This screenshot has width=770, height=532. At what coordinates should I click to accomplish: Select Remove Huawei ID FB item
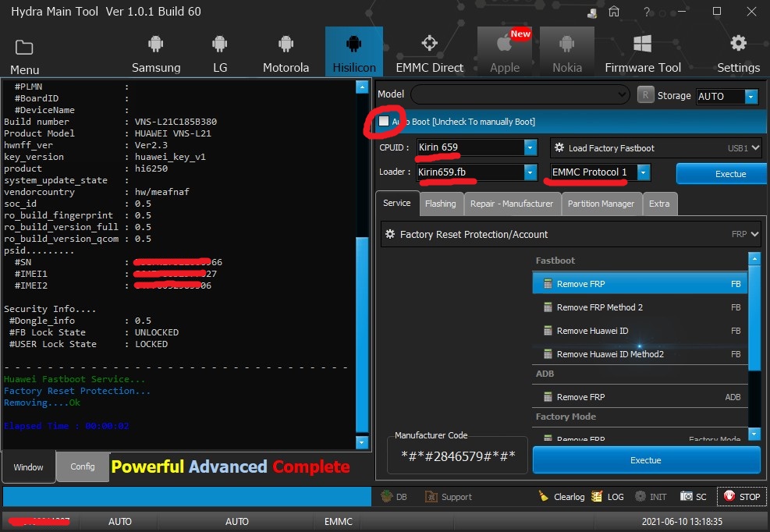click(640, 331)
